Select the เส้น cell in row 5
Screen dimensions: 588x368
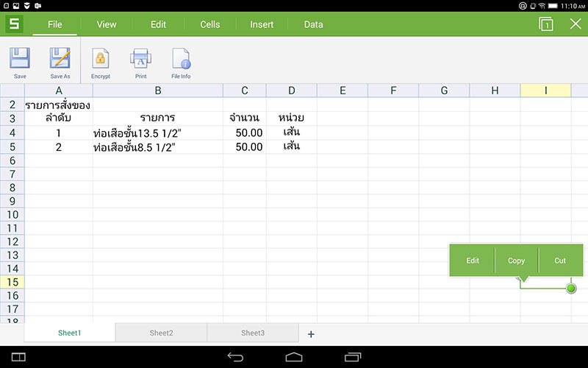click(x=291, y=147)
